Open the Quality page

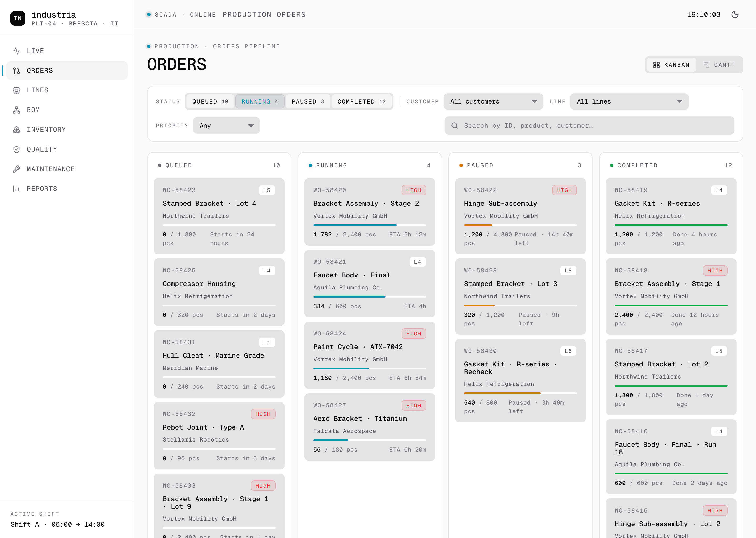[67, 149]
